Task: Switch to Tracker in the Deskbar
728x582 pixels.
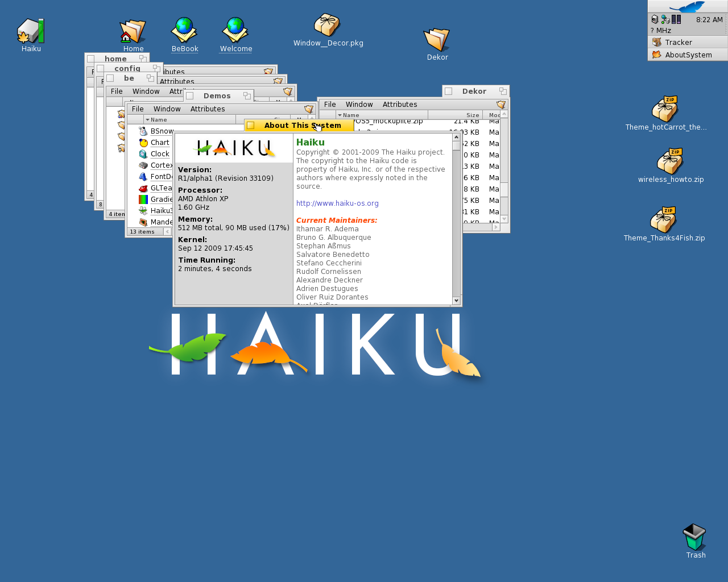Action: pyautogui.click(x=688, y=42)
